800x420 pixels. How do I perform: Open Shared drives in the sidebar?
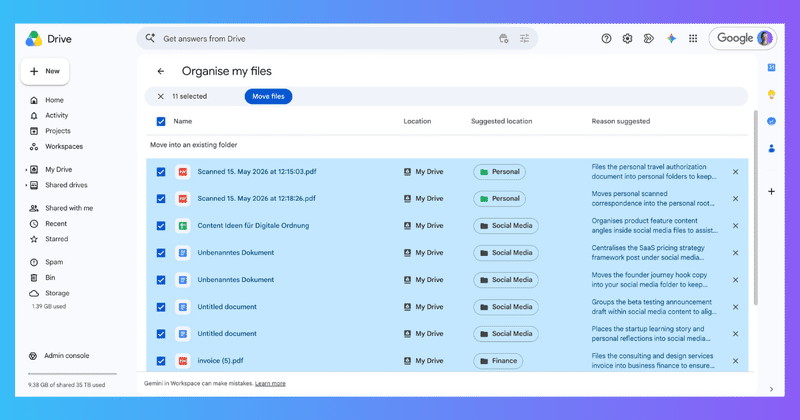tap(66, 185)
